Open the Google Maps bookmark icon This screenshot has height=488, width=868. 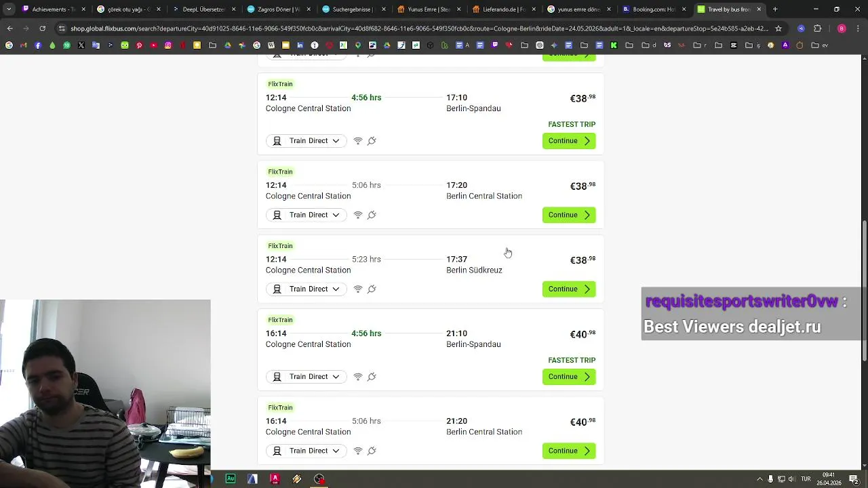click(x=358, y=45)
